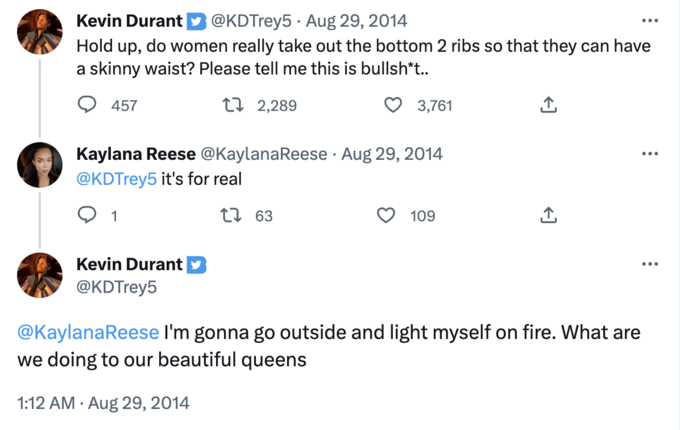Reply to Kaylana Reese's tweet
The height and width of the screenshot is (430, 680).
[87, 215]
